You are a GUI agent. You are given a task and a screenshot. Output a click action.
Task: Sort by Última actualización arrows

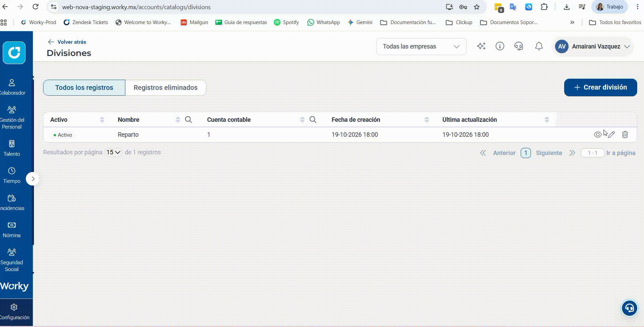pos(547,120)
